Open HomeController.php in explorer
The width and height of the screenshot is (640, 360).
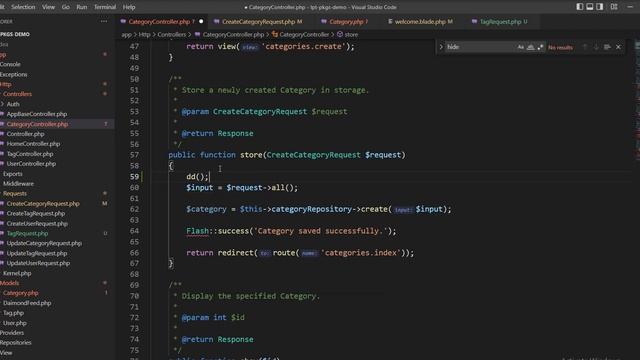(x=33, y=144)
